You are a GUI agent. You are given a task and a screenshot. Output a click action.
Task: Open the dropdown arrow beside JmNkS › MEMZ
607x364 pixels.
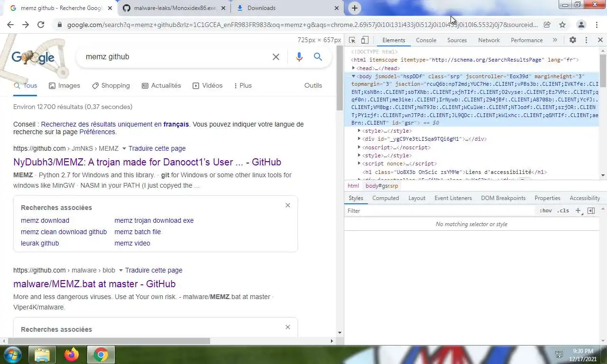[124, 149]
